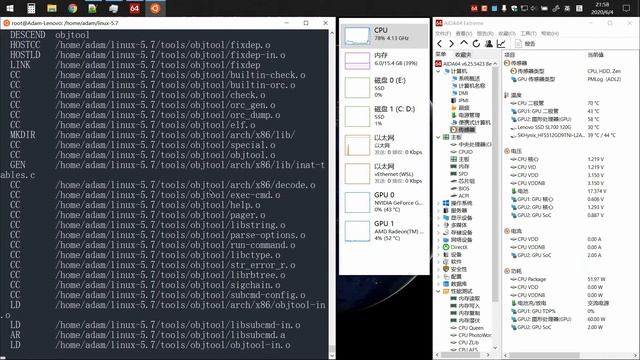Open the Windows Start menu
This screenshot has width=640, height=360.
(x=9, y=8)
